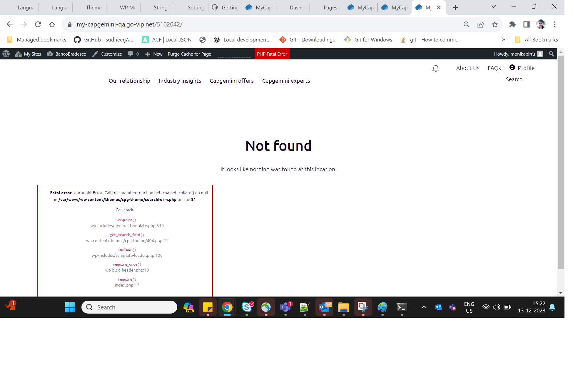
Task: Click the browser reload icon
Action: pos(38,24)
